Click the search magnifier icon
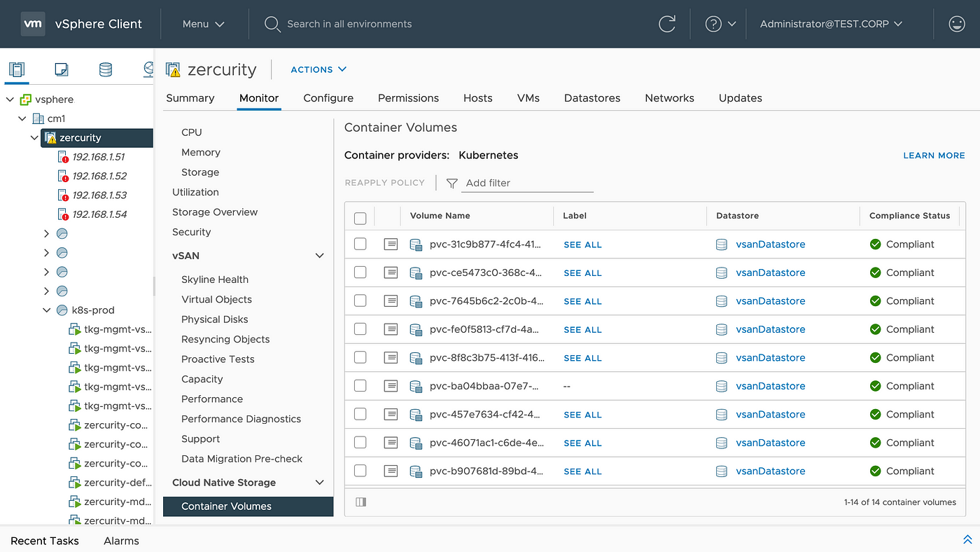The height and width of the screenshot is (552, 980). point(272,25)
